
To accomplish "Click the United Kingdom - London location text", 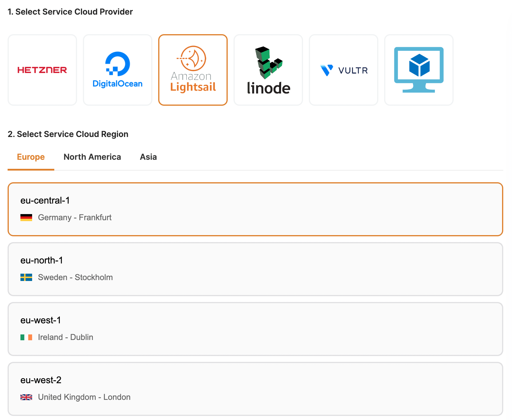I will [x=84, y=397].
